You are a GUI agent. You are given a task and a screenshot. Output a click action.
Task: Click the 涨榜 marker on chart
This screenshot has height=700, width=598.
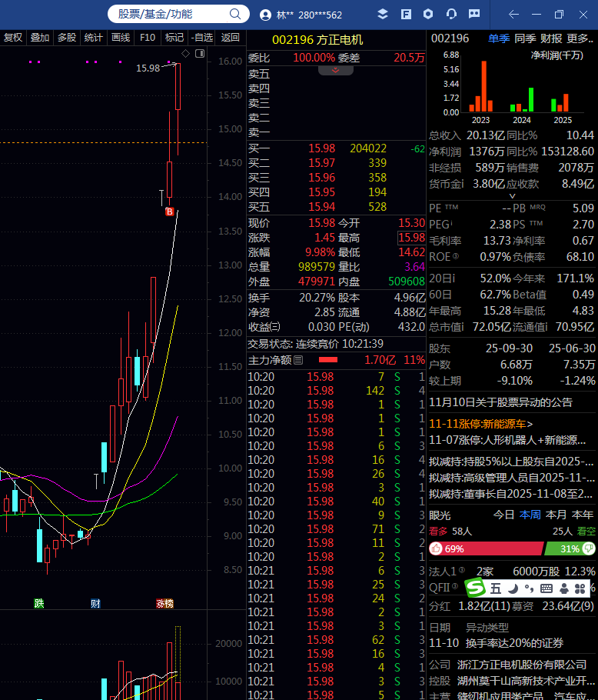coord(164,604)
